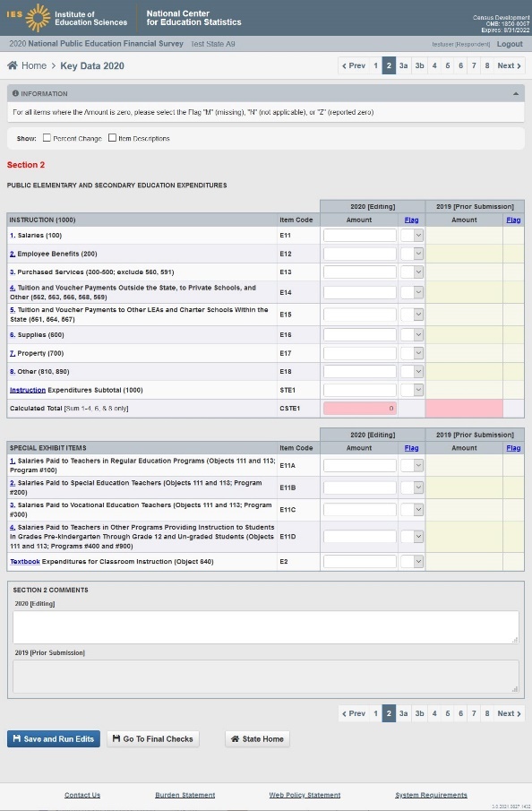The height and width of the screenshot is (811, 532).
Task: Click the Textbook link in Special Exhibit Items
Action: (x=25, y=561)
